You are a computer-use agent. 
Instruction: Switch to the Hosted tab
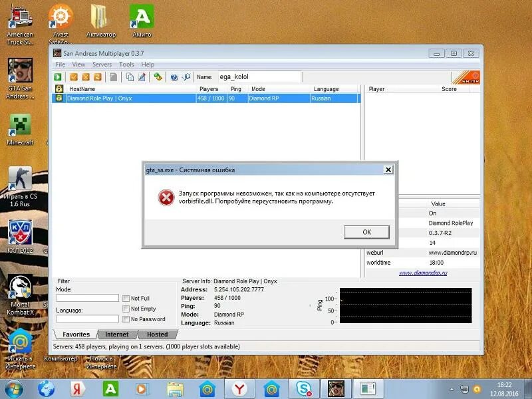click(x=157, y=334)
